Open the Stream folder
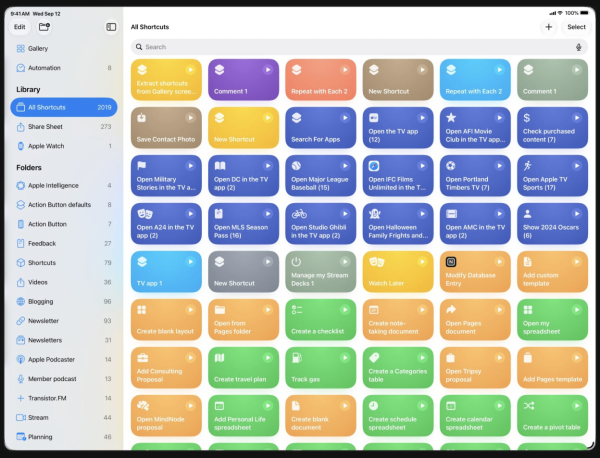This screenshot has height=458, width=600. click(x=64, y=417)
